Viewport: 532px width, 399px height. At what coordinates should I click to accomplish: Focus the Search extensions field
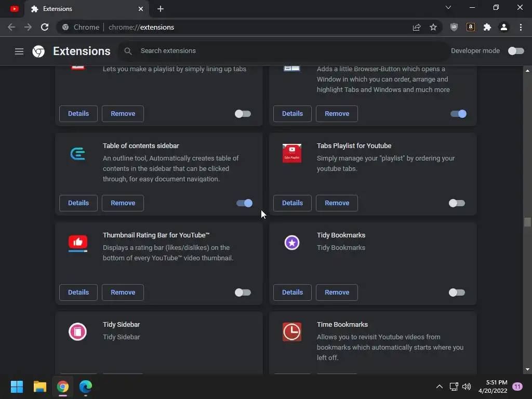[x=284, y=51]
